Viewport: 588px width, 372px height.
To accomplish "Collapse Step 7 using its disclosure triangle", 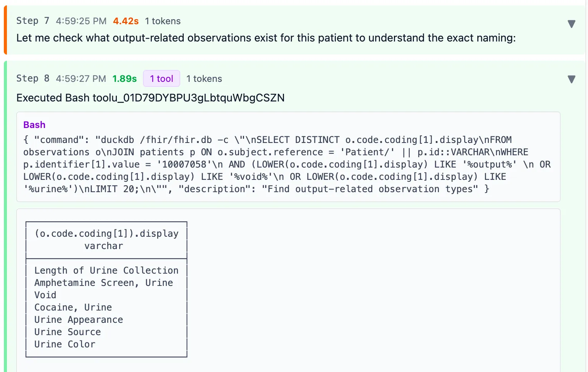I will [x=572, y=23].
